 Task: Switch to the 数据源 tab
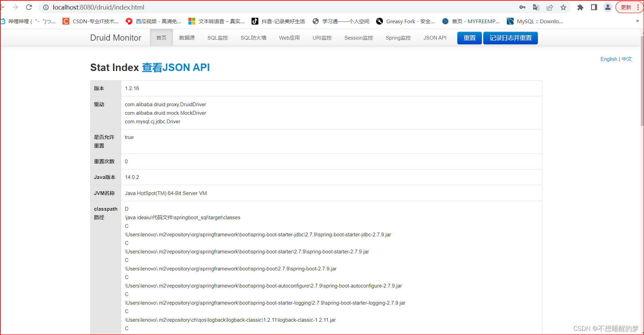click(x=186, y=38)
